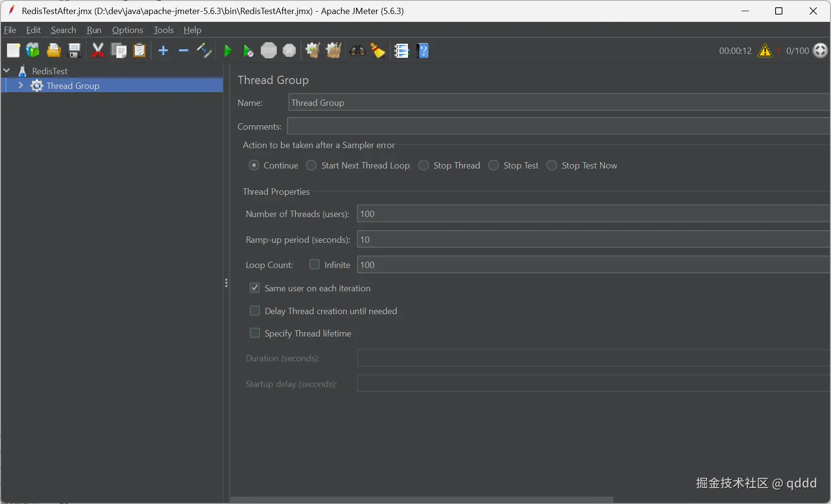Paste from the clipboard icon
Viewport: 831px width, 504px height.
pos(139,50)
